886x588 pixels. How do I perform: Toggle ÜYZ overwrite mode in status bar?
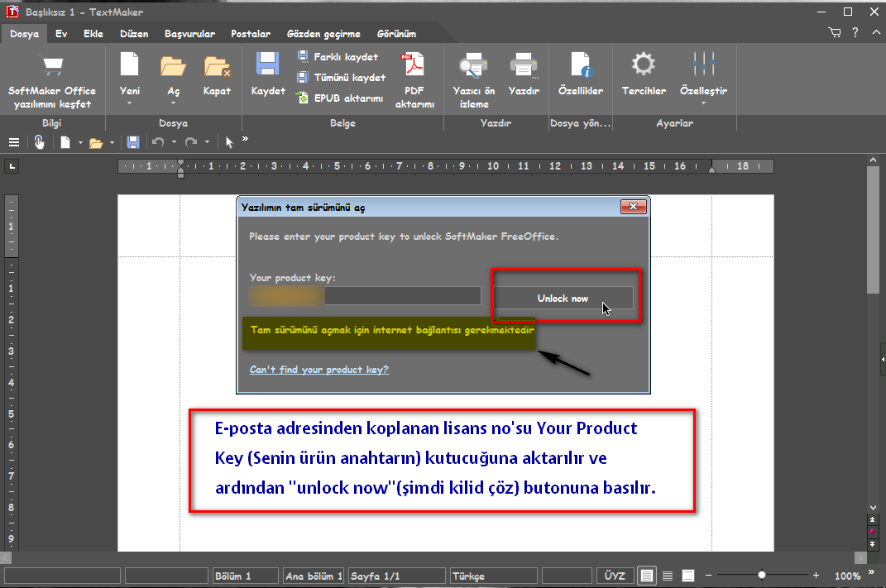click(614, 576)
